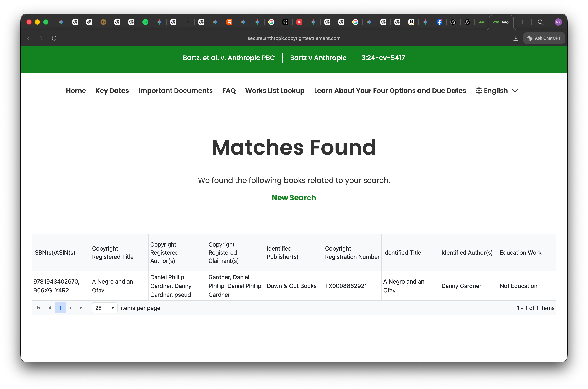Image resolution: width=588 pixels, height=389 pixels.
Task: Click the New Search link
Action: pyautogui.click(x=294, y=198)
